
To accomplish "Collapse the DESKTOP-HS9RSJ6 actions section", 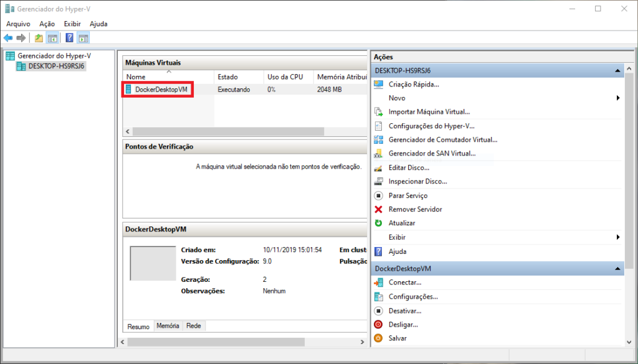I will [617, 71].
